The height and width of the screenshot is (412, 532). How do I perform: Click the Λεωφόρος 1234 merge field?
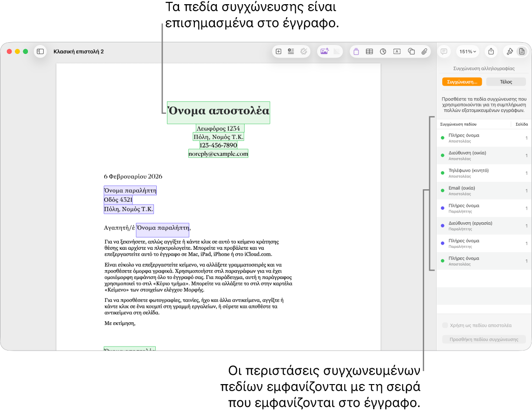[x=220, y=128]
